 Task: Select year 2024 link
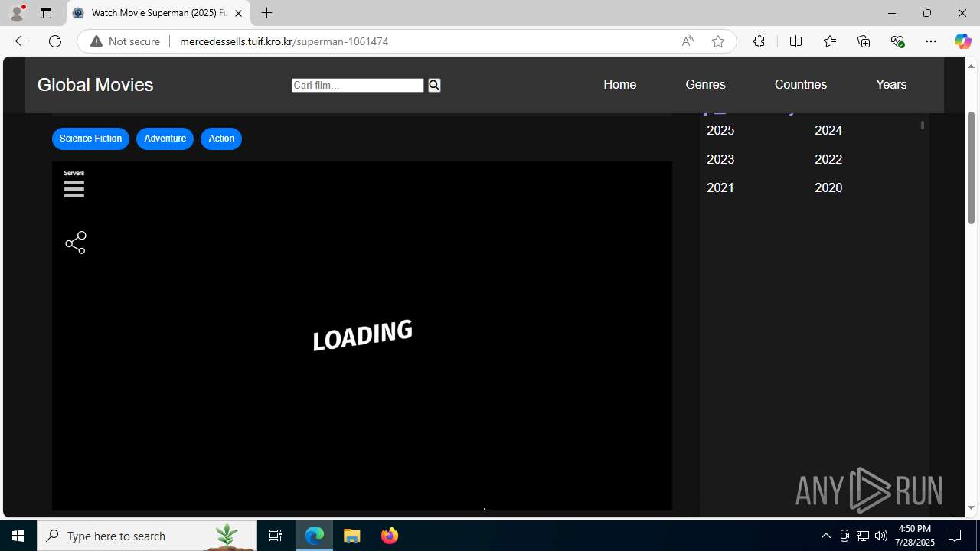[828, 130]
